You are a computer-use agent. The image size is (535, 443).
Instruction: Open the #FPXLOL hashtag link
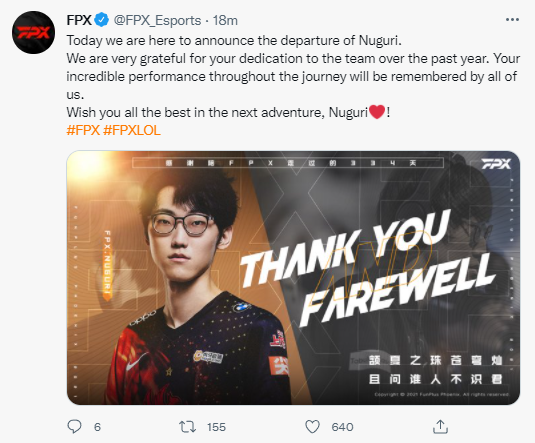coord(132,130)
